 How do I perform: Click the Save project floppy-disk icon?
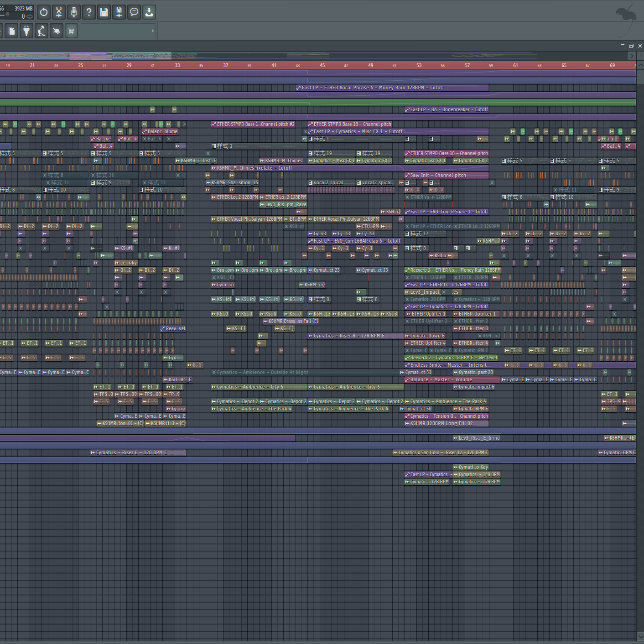(104, 12)
